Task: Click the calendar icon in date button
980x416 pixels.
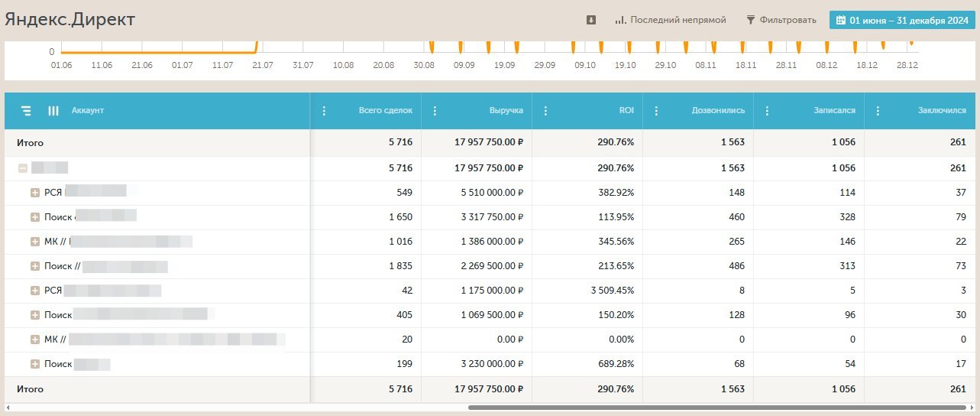Action: 840,20
